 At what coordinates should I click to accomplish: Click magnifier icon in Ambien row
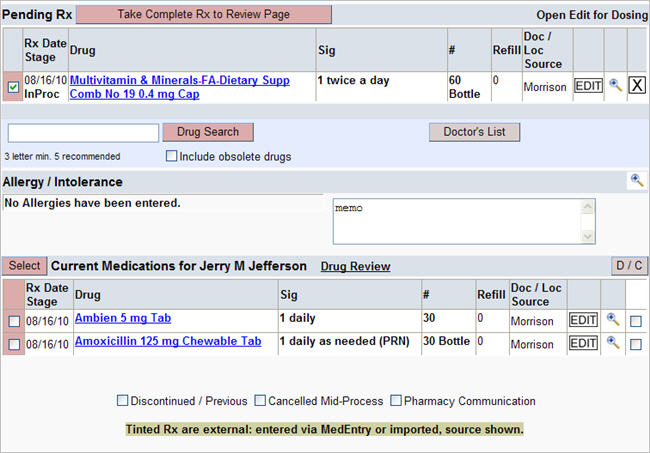(614, 320)
